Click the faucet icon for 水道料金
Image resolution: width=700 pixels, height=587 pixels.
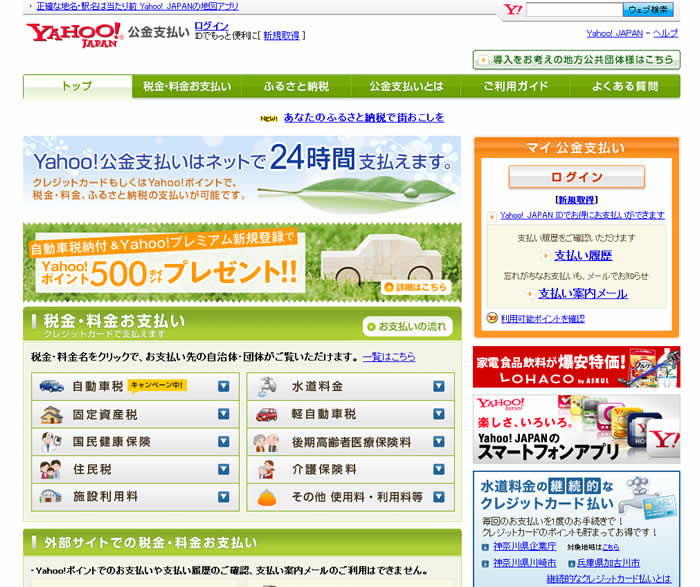coord(267,387)
